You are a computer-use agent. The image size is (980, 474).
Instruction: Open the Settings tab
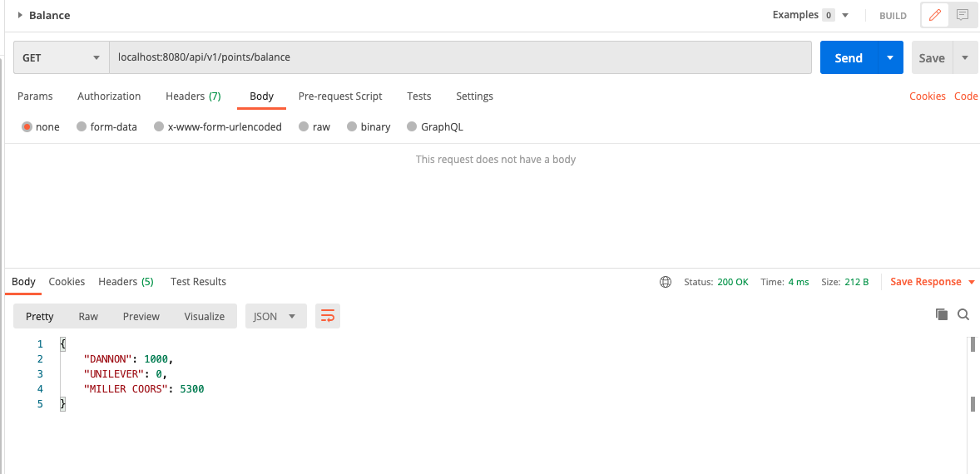pyautogui.click(x=474, y=96)
